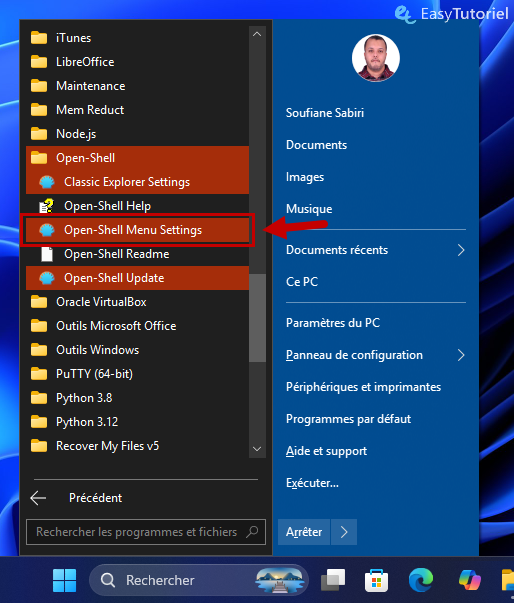Expand the Panneau de configuration submenu arrow
Screen dimensions: 514x603
(x=461, y=355)
